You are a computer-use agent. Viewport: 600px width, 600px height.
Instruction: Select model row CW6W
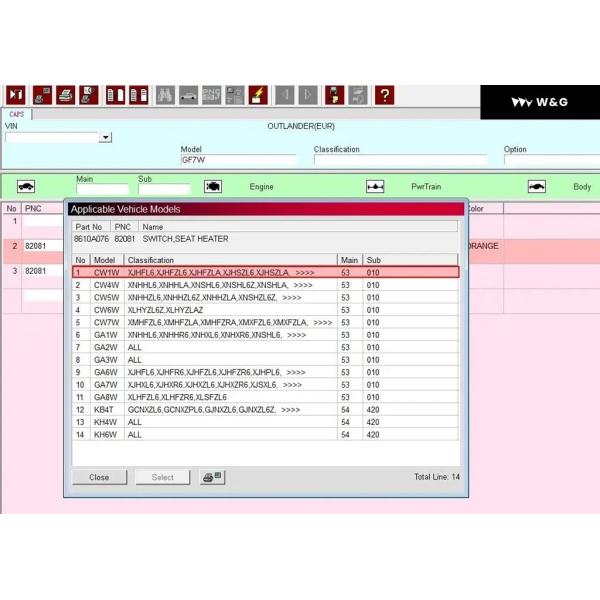pos(266,310)
